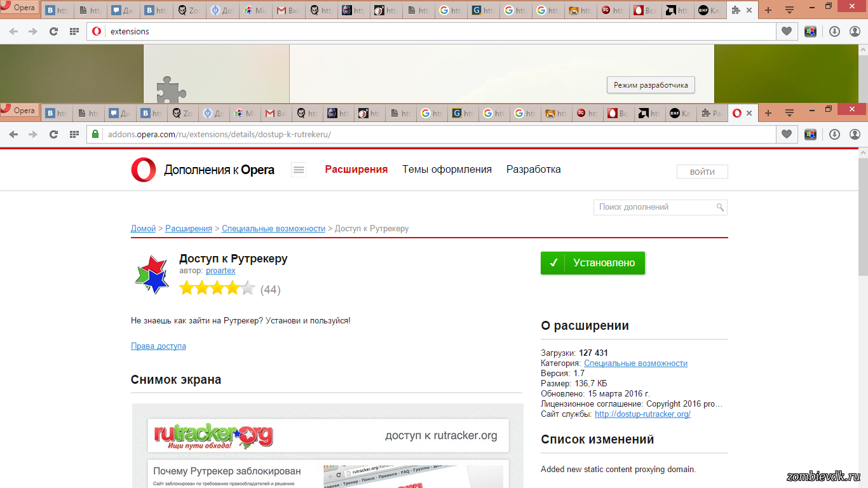Go forward in the addons window
Image resolution: width=868 pixels, height=488 pixels.
[33, 134]
